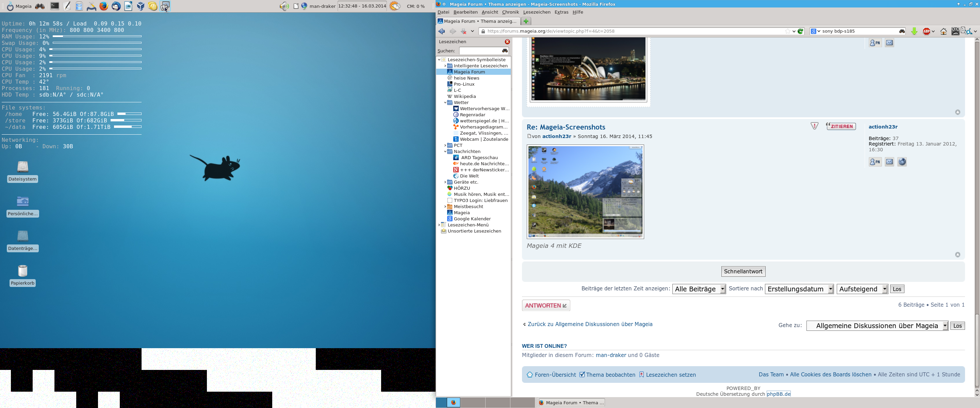Reload the page with green refresh icon
Image resolution: width=980 pixels, height=408 pixels.
click(x=800, y=31)
